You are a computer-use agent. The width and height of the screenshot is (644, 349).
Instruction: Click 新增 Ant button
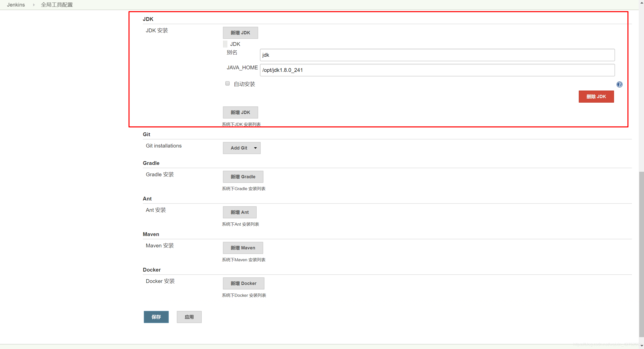[240, 212]
